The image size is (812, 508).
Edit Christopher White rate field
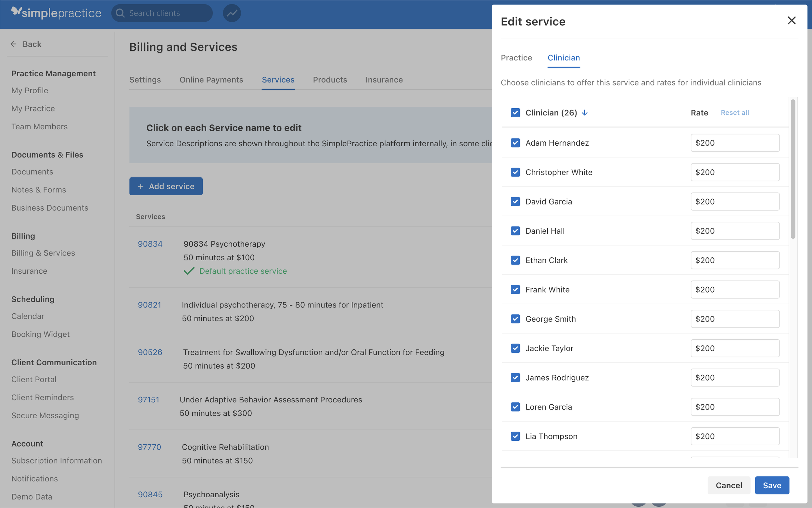point(735,172)
